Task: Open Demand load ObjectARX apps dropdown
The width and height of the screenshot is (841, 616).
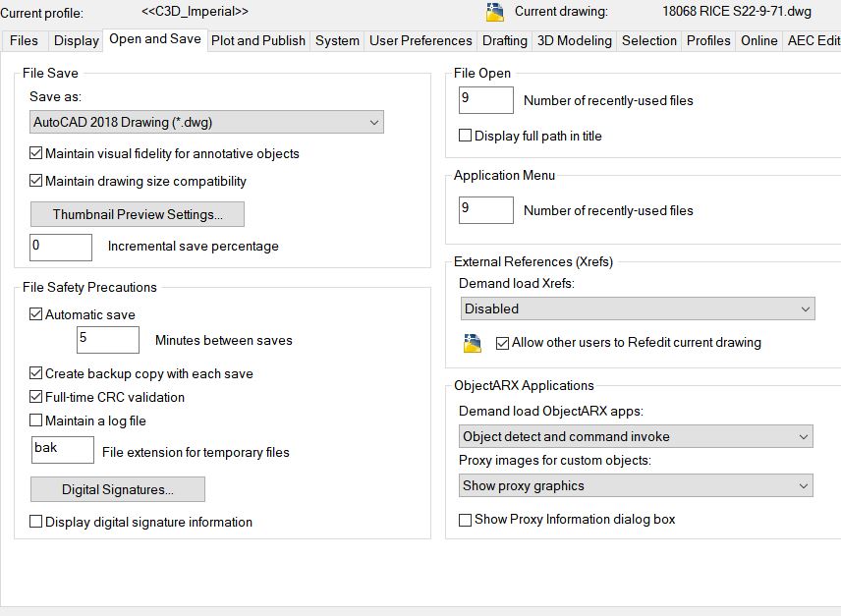Action: click(637, 436)
